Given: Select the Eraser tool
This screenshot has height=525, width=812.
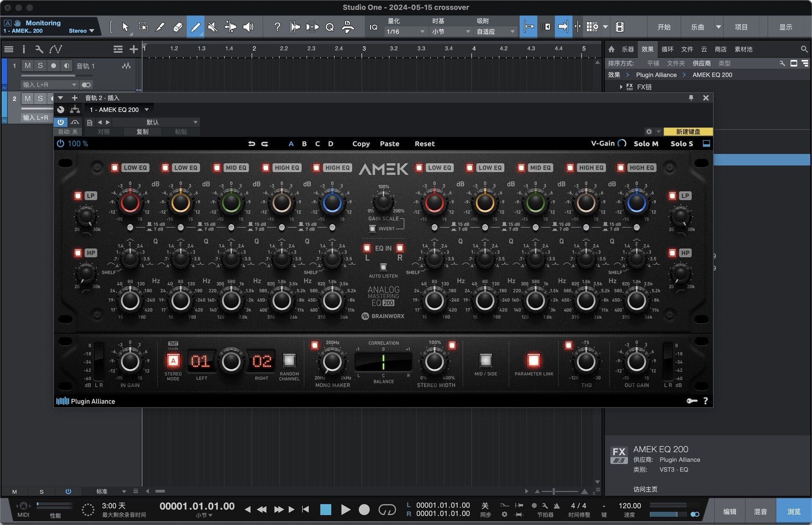Looking at the screenshot, I should coord(178,27).
